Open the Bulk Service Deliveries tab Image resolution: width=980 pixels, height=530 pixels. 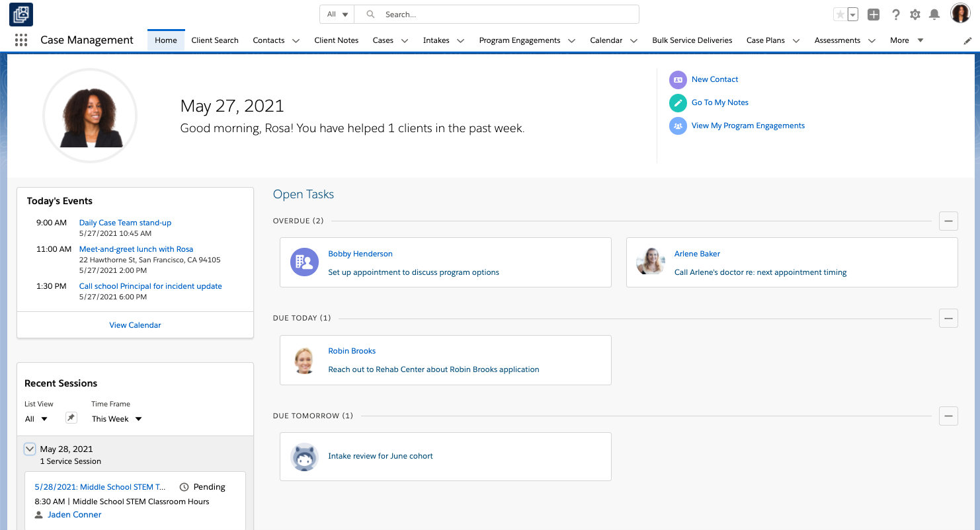[x=692, y=40]
